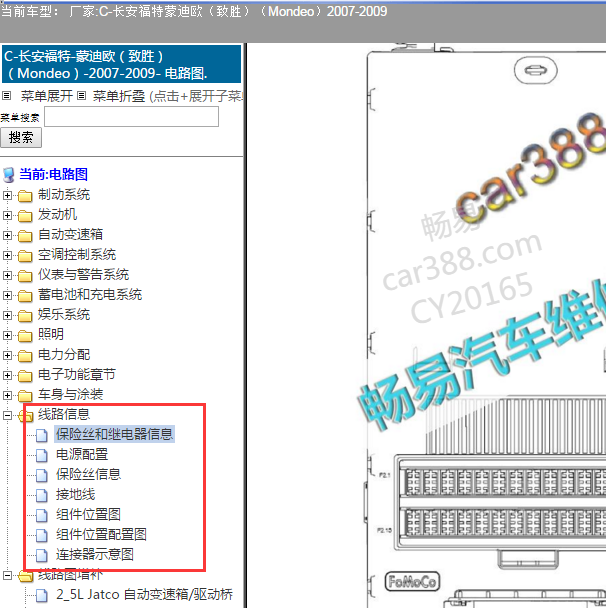Click the 保险丝和继电器信息 page icon
Image resolution: width=606 pixels, height=608 pixels.
[42, 435]
